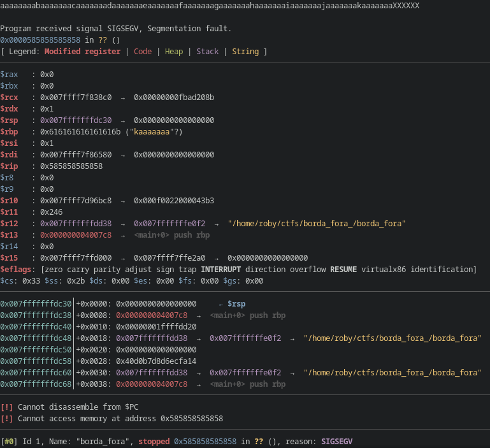Image resolution: width=490 pixels, height=448 pixels.
Task: Click the $r13 address 0x000000004007c8
Action: click(76, 235)
